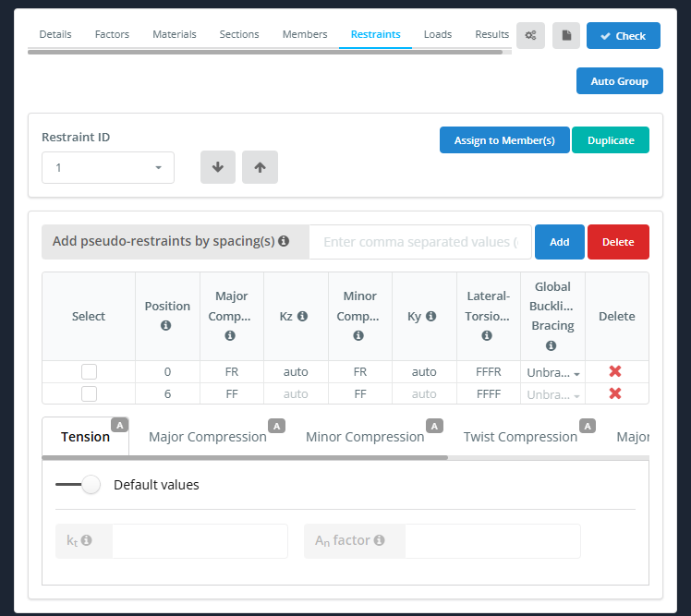This screenshot has height=616, width=691.
Task: Switch to the Loads tab
Action: coord(438,34)
